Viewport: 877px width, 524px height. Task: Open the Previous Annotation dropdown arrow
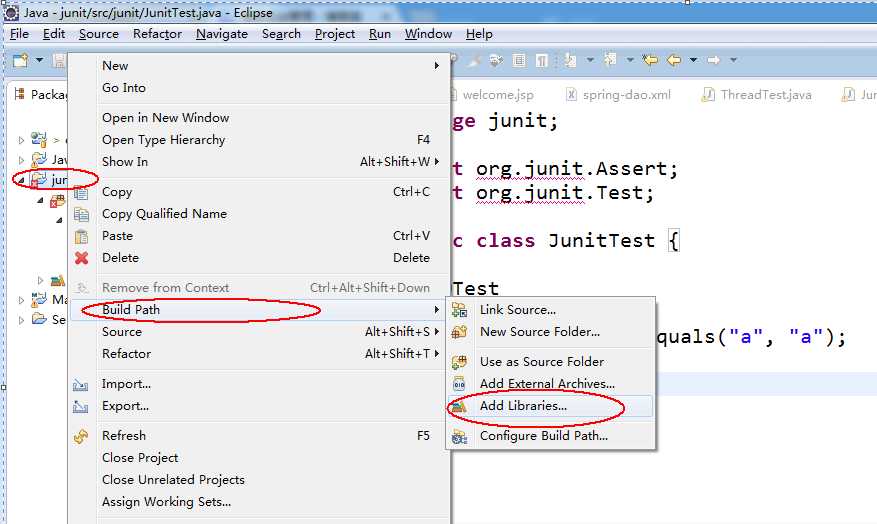tap(630, 60)
